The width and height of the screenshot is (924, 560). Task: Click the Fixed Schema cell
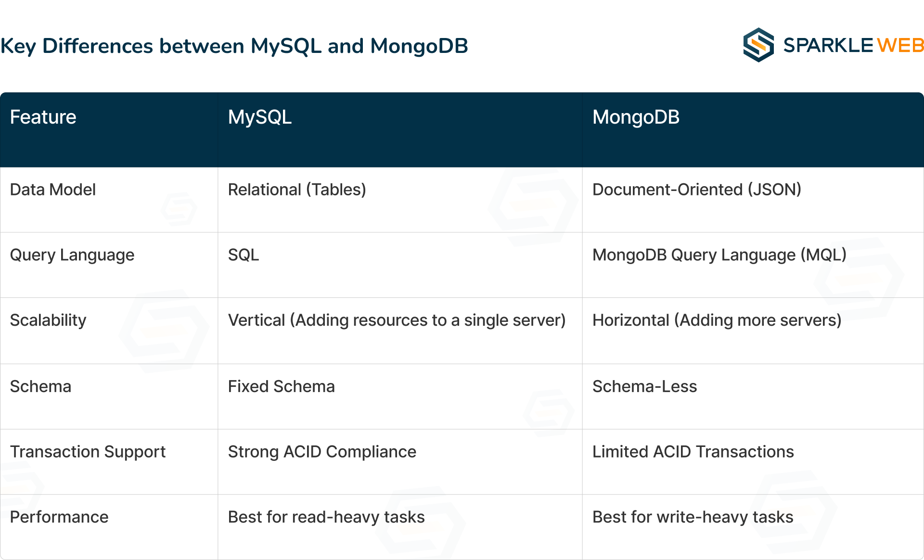point(281,386)
